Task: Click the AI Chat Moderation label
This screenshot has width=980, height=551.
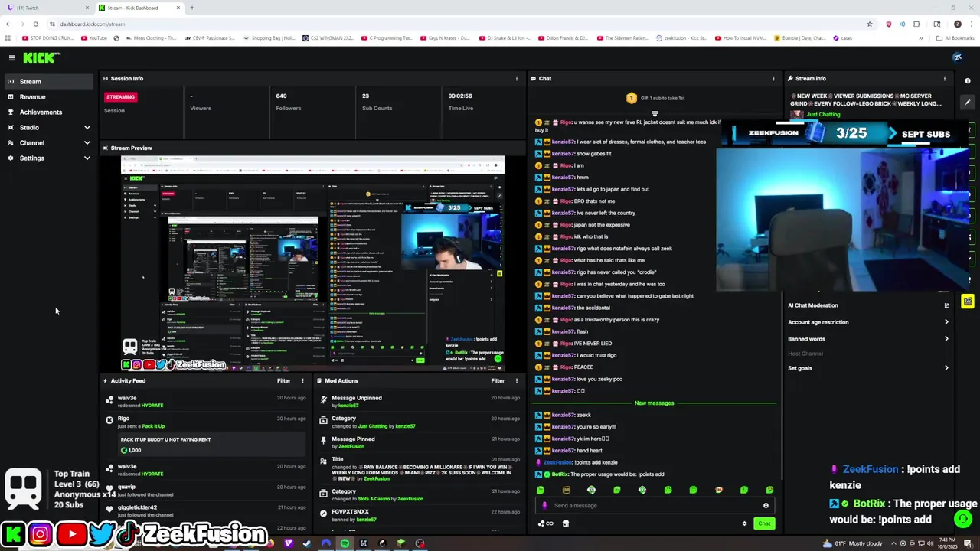Action: click(x=813, y=305)
